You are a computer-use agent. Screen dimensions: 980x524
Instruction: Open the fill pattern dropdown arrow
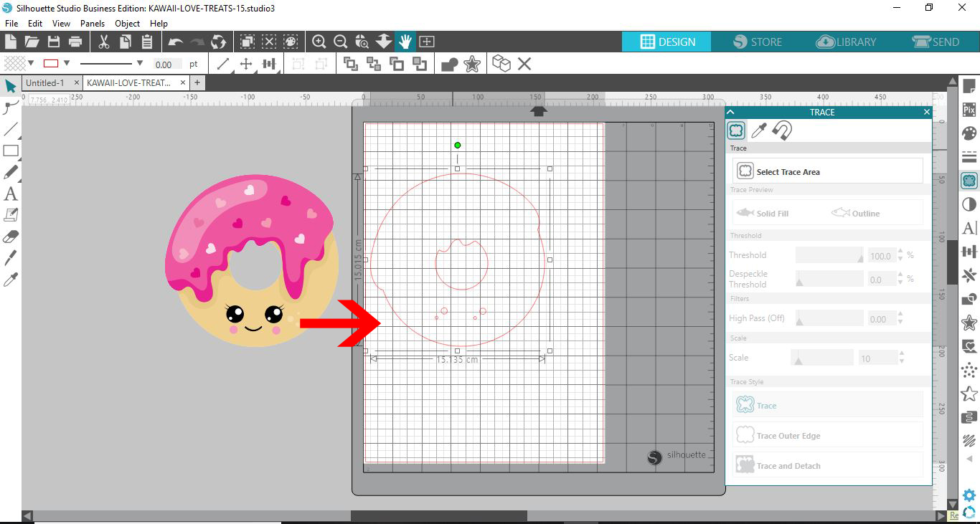coord(31,63)
